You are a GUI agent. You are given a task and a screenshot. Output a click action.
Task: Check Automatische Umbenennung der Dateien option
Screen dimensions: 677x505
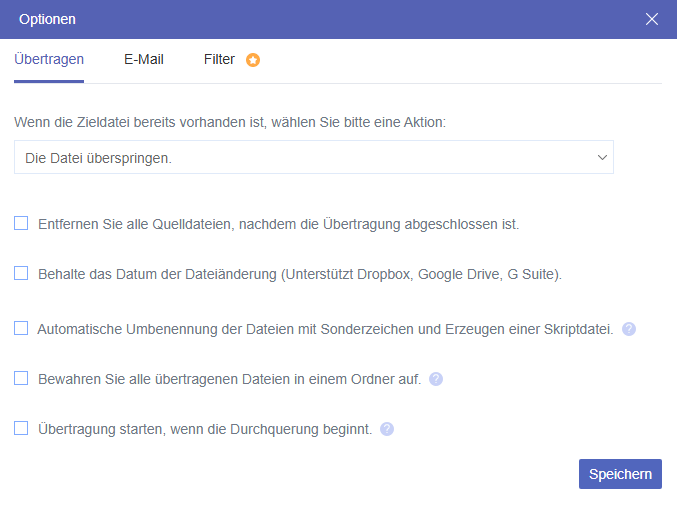[x=21, y=328]
